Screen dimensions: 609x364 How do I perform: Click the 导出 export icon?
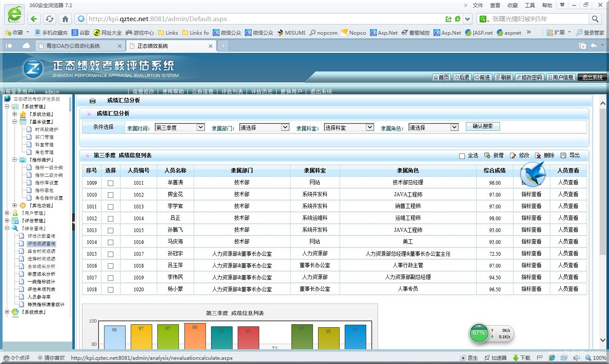click(x=563, y=156)
